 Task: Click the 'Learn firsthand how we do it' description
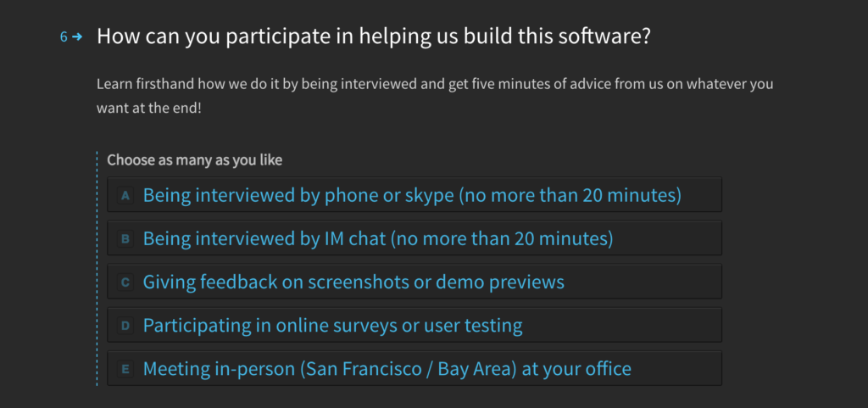(x=435, y=96)
